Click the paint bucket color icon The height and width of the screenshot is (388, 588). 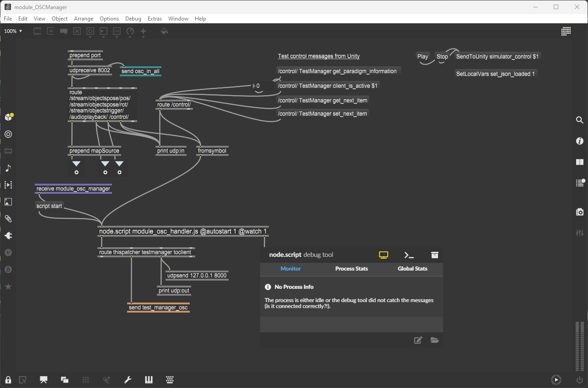(x=165, y=32)
